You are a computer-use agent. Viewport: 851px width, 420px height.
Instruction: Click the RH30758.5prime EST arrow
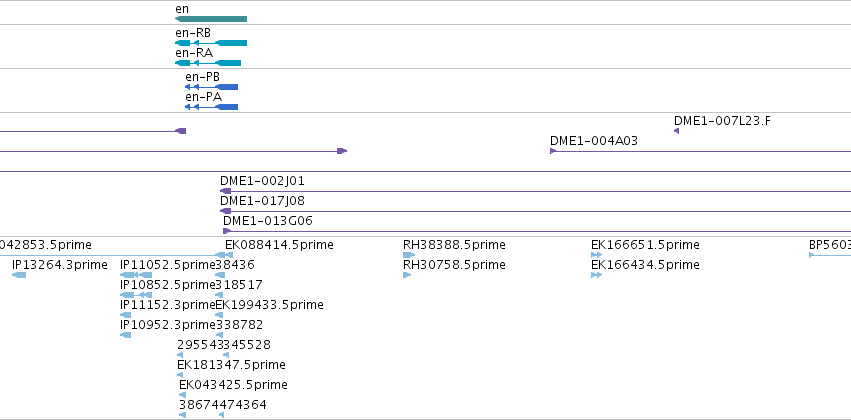click(x=407, y=275)
